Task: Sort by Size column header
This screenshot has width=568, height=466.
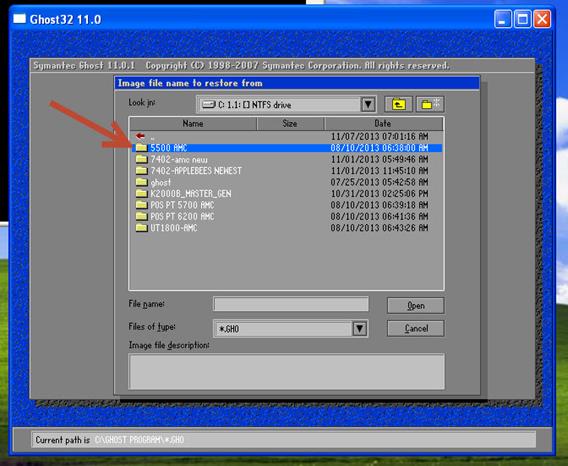Action: pyautogui.click(x=290, y=124)
